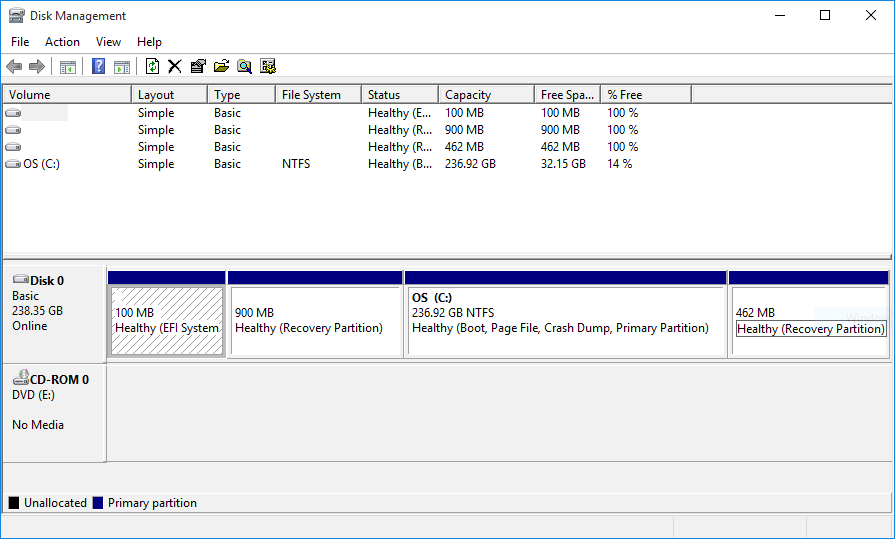Viewport: 895px width, 539px height.
Task: Open the File menu
Action: pyautogui.click(x=20, y=42)
